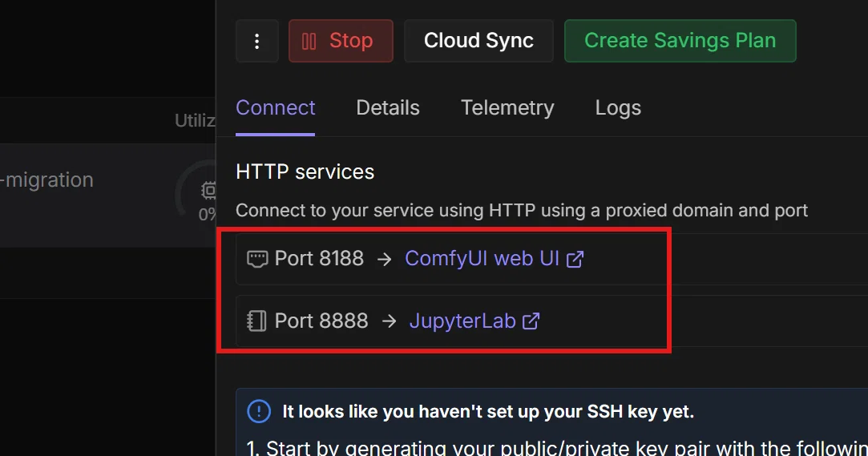This screenshot has height=456, width=868.
Task: Click the "HTTP services" heading
Action: (x=305, y=172)
